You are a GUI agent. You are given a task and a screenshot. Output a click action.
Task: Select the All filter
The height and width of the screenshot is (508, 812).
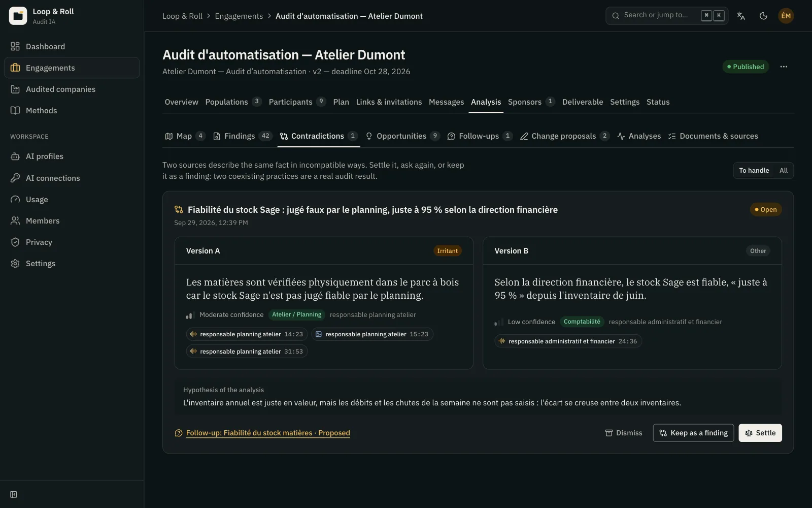pyautogui.click(x=784, y=171)
